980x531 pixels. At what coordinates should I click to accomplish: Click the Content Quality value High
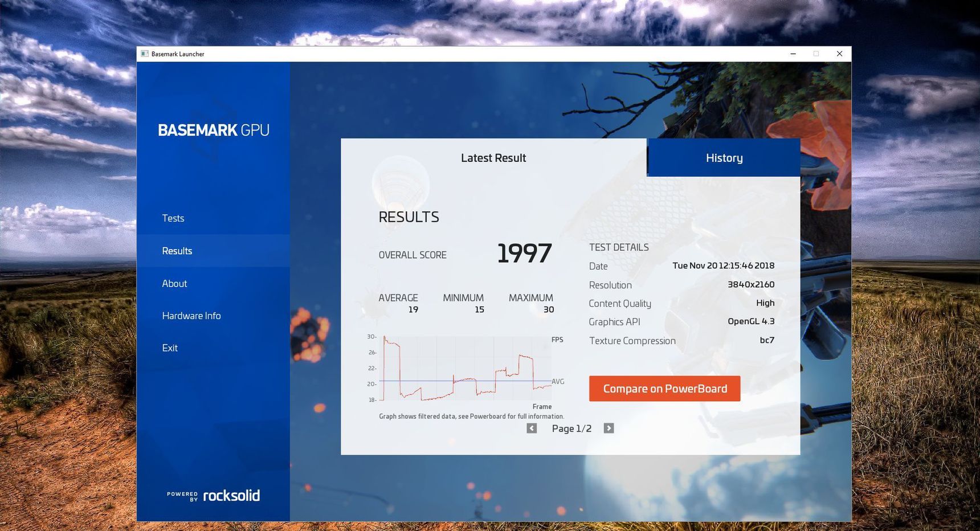tap(765, 303)
